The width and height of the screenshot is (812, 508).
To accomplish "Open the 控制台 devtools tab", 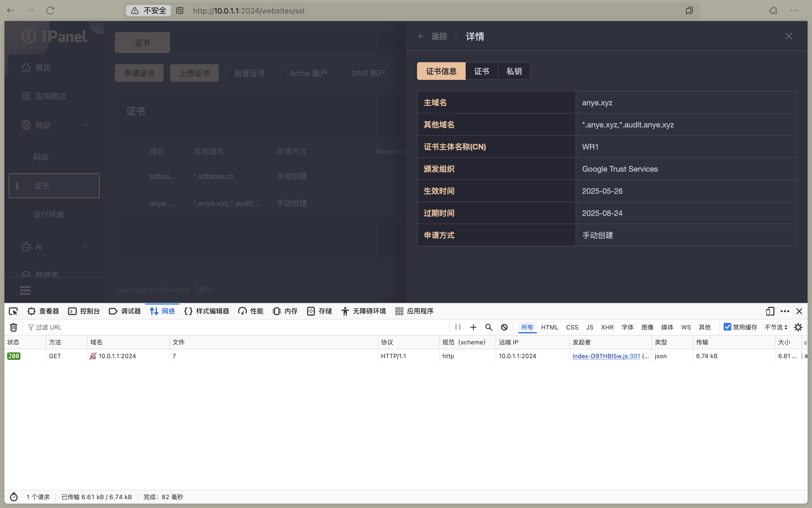I will click(x=84, y=311).
